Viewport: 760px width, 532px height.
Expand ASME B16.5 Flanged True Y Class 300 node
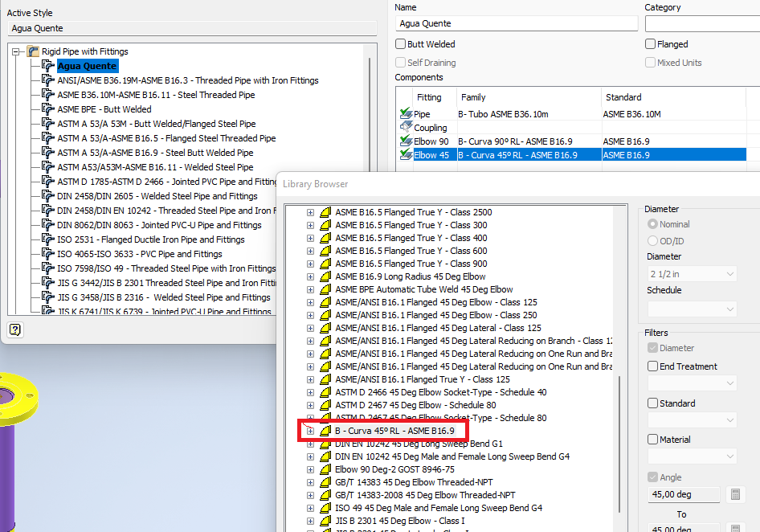click(x=310, y=226)
